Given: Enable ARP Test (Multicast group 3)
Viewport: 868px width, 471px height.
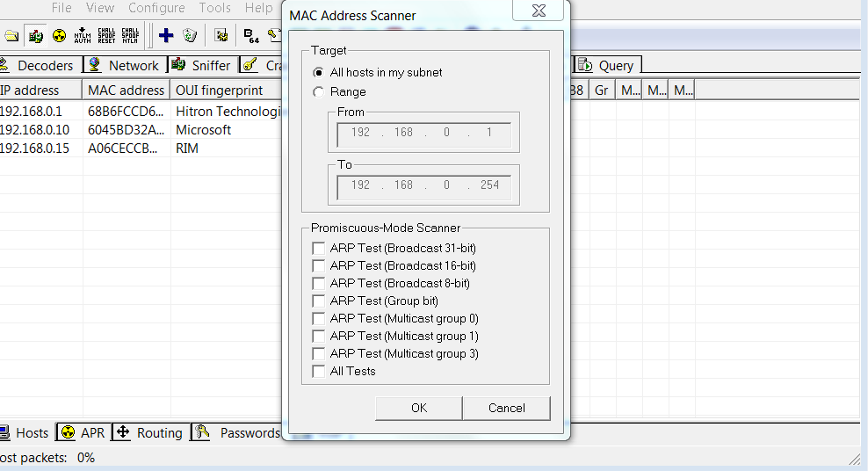Looking at the screenshot, I should [318, 353].
